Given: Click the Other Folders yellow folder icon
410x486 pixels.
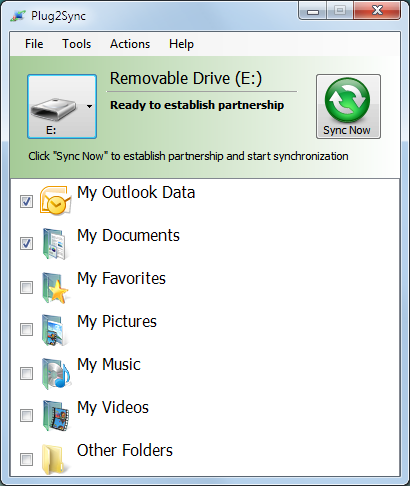Looking at the screenshot, I should (x=53, y=459).
